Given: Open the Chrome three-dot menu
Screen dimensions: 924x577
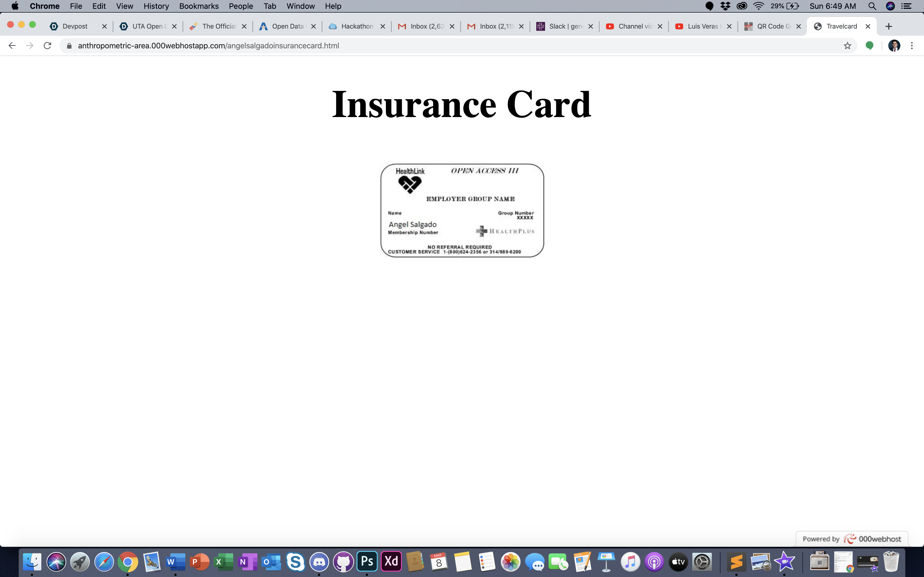Looking at the screenshot, I should click(x=912, y=46).
